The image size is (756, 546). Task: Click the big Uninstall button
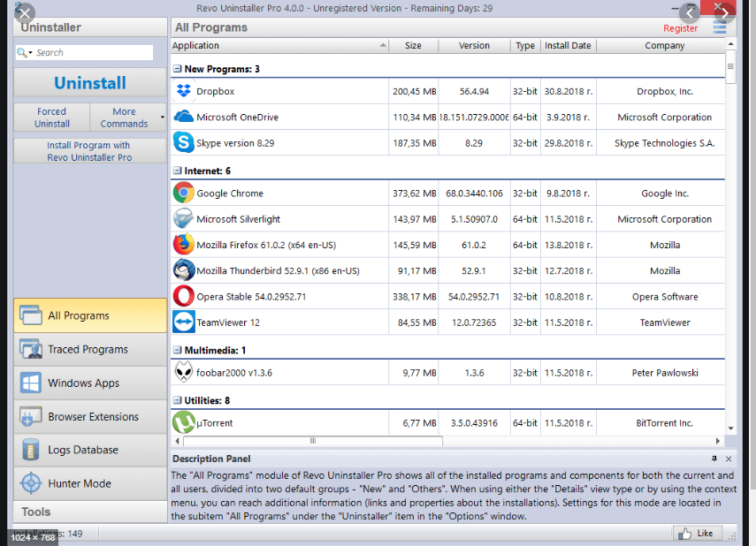[90, 83]
